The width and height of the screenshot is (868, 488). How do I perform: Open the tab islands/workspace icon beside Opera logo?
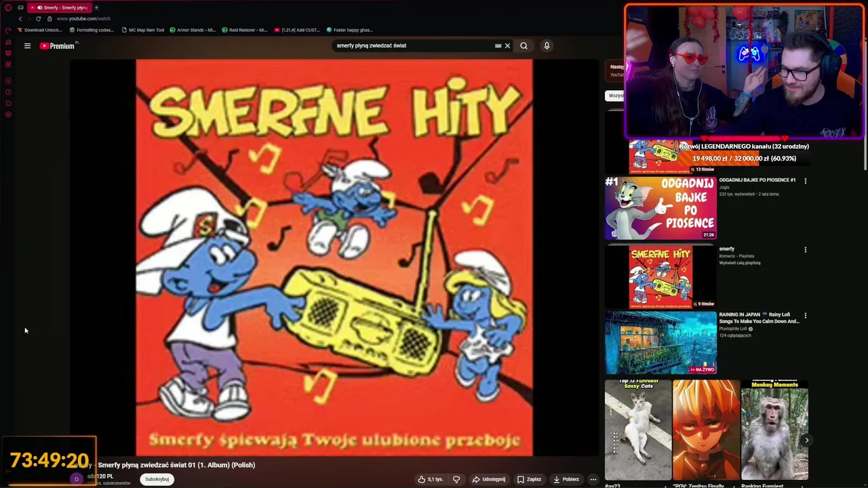pyautogui.click(x=20, y=7)
